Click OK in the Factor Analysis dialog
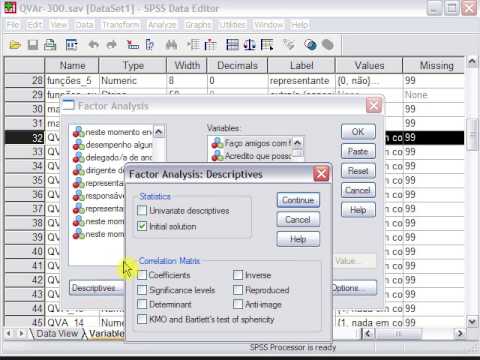480x360 pixels. [x=358, y=132]
